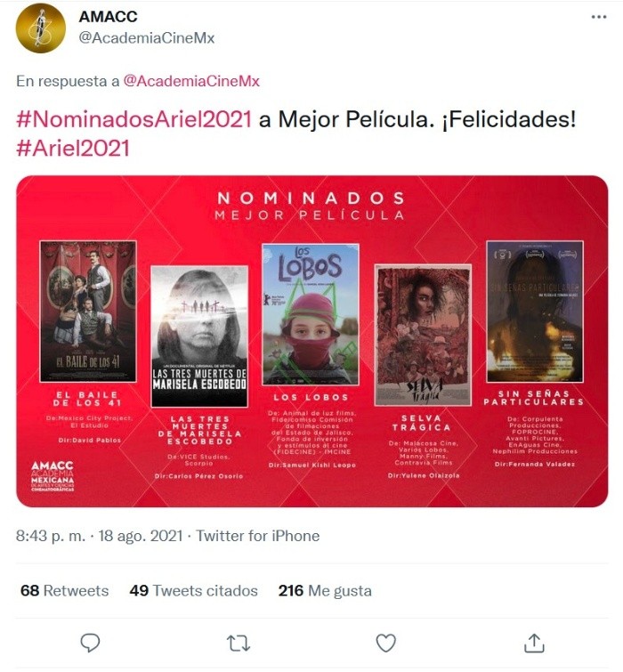Open the tweet timestamp 8:43 p. m.

coord(51,536)
